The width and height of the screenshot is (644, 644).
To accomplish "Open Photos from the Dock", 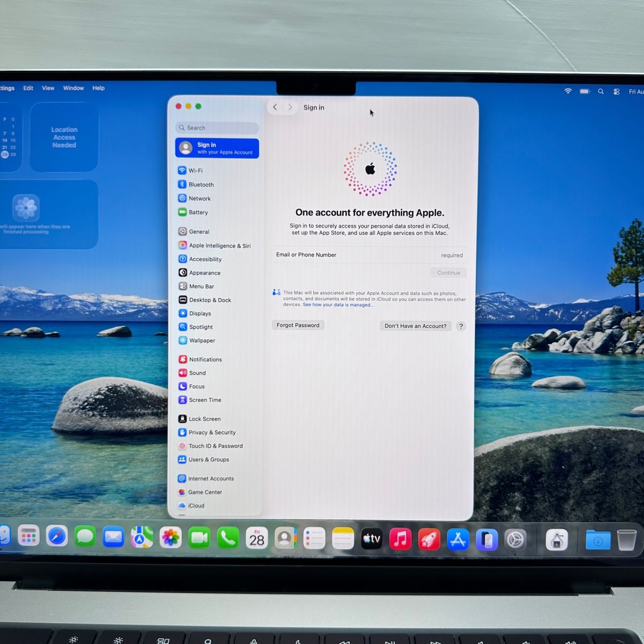I will coord(171,537).
